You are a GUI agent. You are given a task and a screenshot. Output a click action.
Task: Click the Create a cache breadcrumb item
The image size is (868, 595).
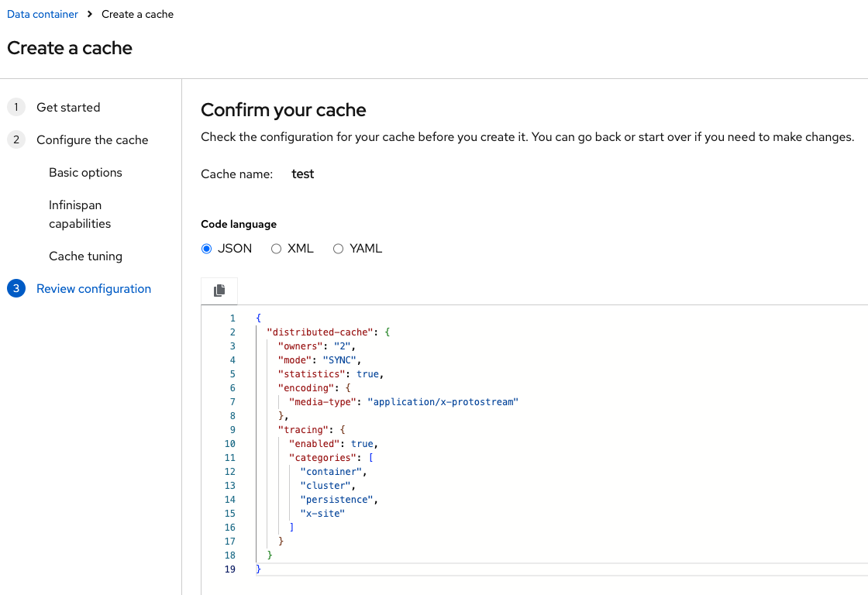(137, 14)
